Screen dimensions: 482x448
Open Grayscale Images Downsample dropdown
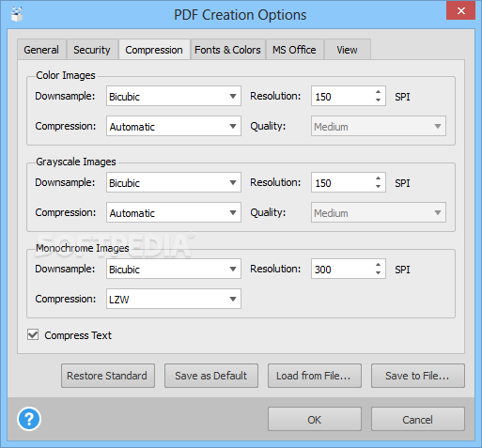coord(174,182)
